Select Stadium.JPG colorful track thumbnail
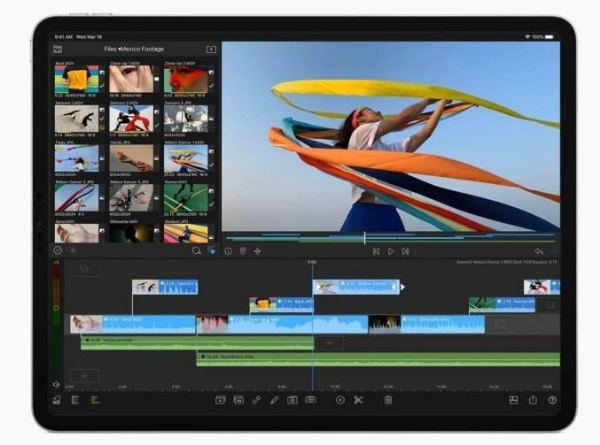 [x=186, y=233]
